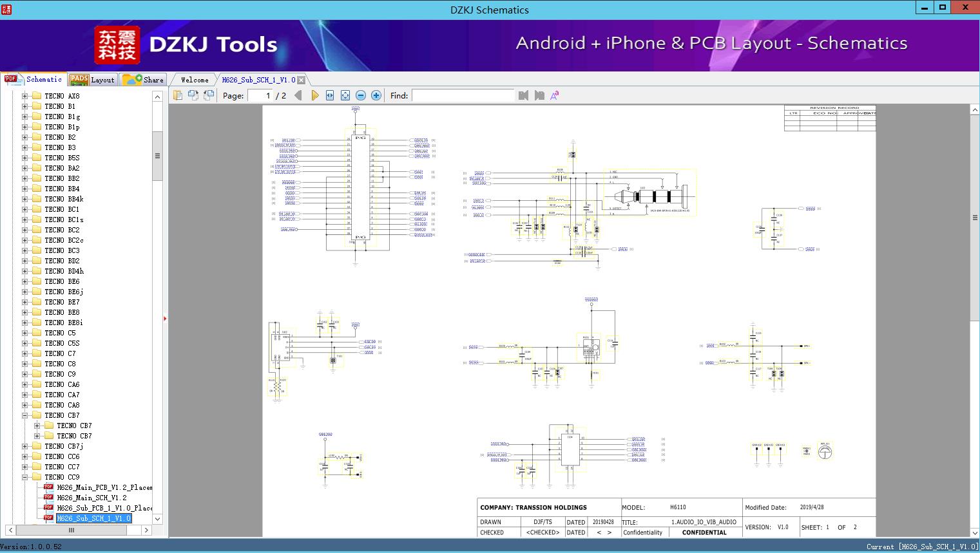The width and height of the screenshot is (980, 553).
Task: Click the H626_Main_PCB_V1.2 PDF file icon
Action: pos(48,487)
